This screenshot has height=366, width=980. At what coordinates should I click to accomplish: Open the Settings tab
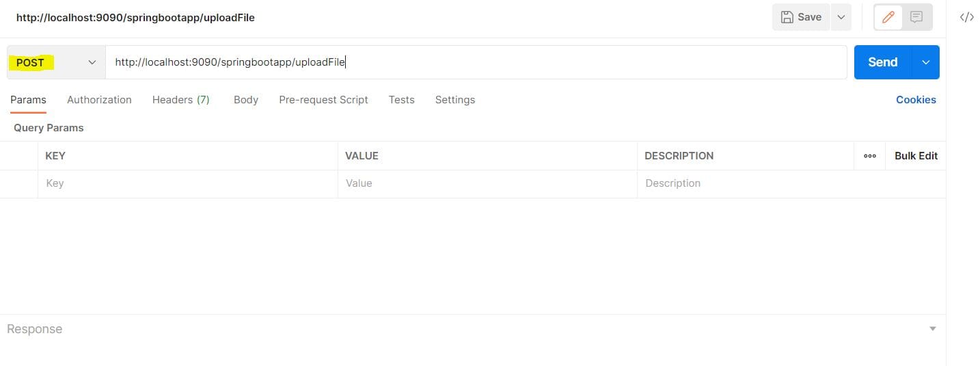pos(455,100)
